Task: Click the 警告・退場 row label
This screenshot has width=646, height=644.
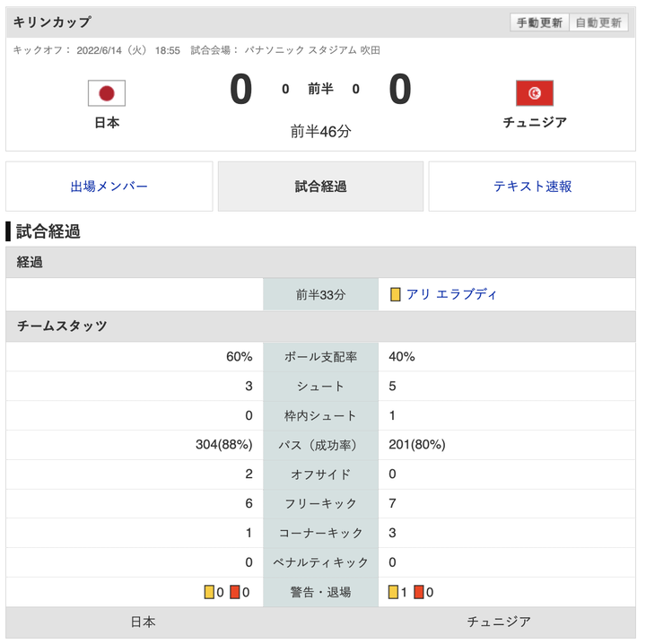Action: point(320,592)
